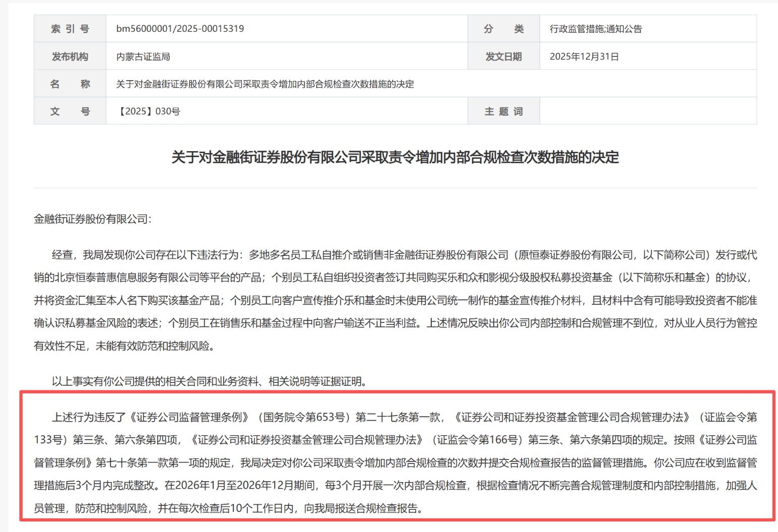Click the 文号 label cell
778x532 pixels.
click(x=70, y=111)
